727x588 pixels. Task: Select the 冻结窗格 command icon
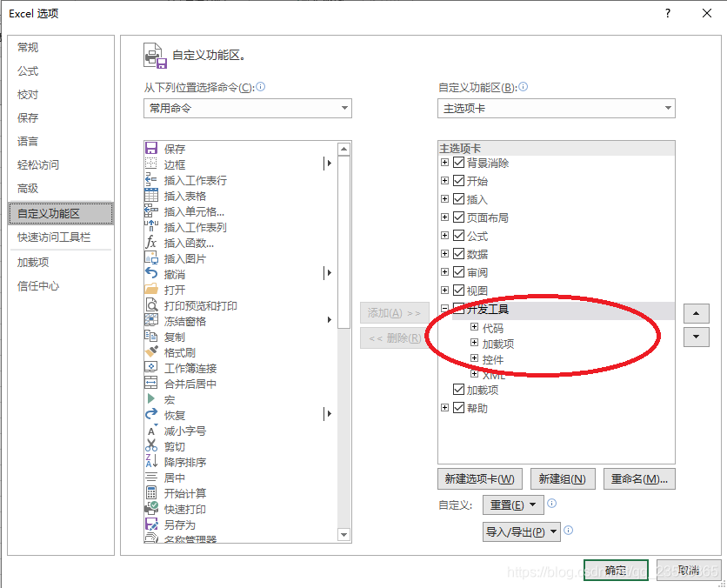(151, 320)
